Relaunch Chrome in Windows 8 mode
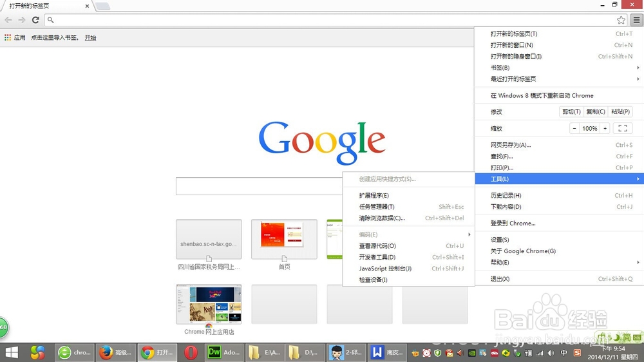Screen dimensions: 644x362 point(560,95)
